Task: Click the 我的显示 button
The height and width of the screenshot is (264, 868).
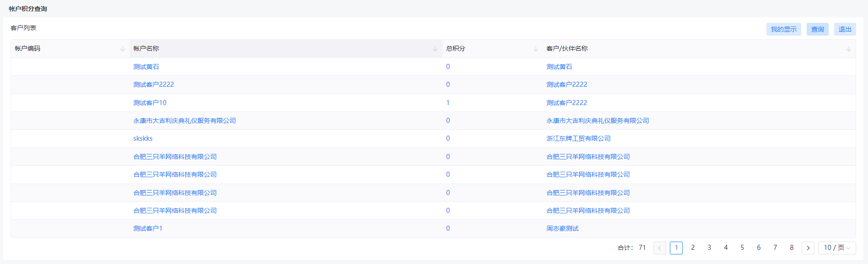Action: click(x=784, y=29)
